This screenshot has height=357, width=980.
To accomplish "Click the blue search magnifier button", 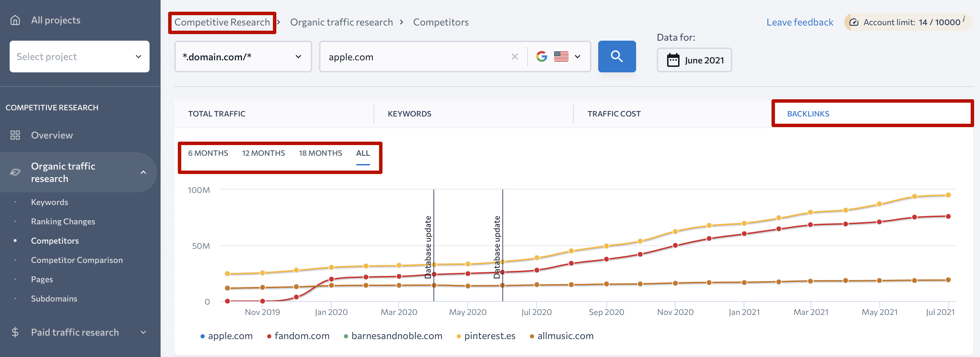I will (x=617, y=56).
